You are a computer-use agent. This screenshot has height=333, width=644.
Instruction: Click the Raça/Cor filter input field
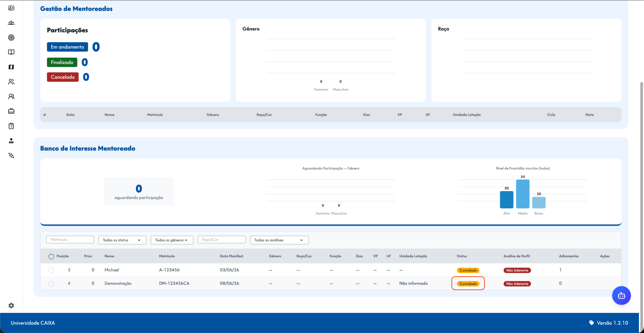222,240
